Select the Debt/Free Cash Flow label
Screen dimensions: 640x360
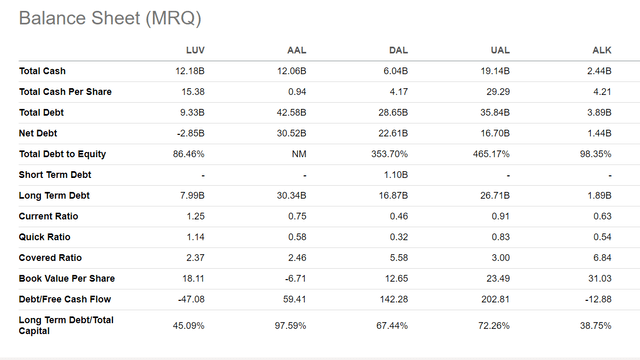[x=64, y=299]
